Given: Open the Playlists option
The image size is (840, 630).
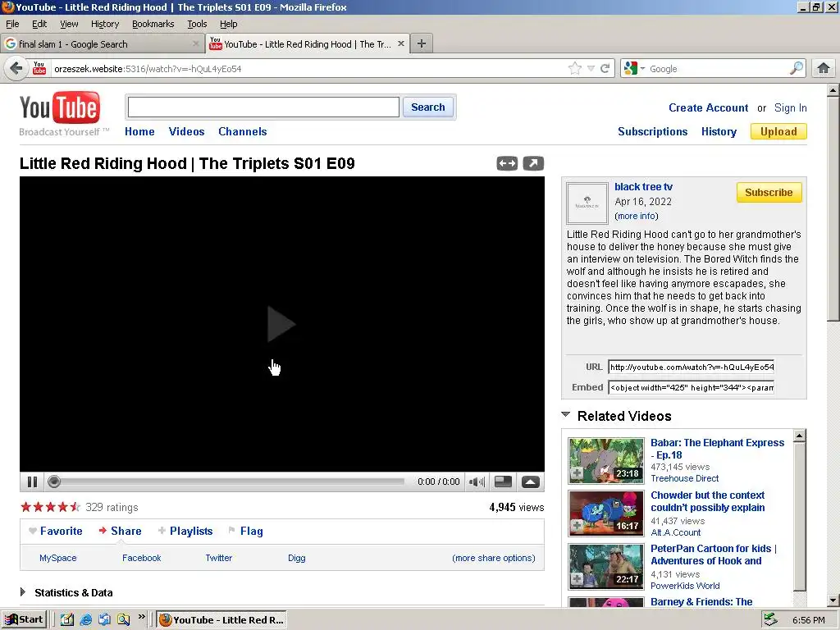Looking at the screenshot, I should coord(185,531).
